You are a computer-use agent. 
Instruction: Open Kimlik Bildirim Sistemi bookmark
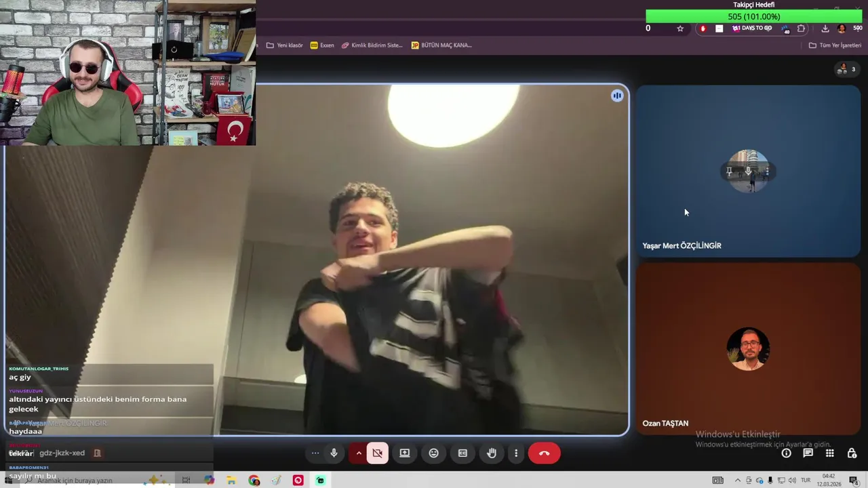(372, 45)
